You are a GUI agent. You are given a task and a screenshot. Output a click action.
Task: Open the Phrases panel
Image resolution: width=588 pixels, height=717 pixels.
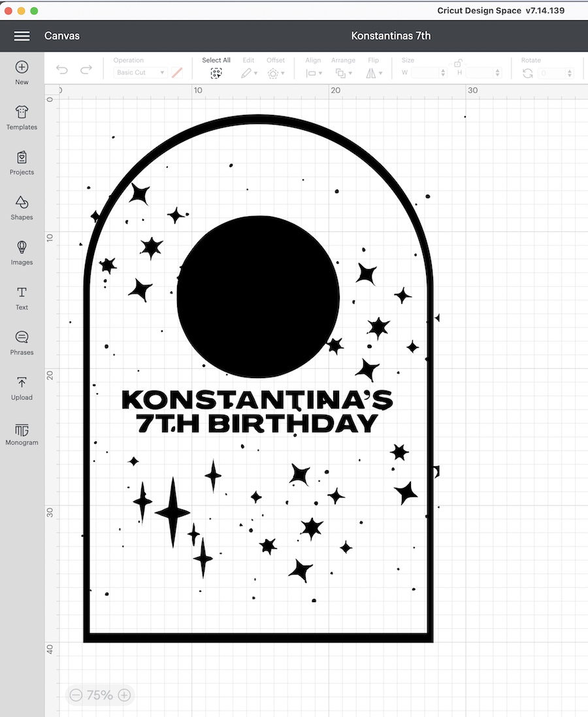coord(22,343)
